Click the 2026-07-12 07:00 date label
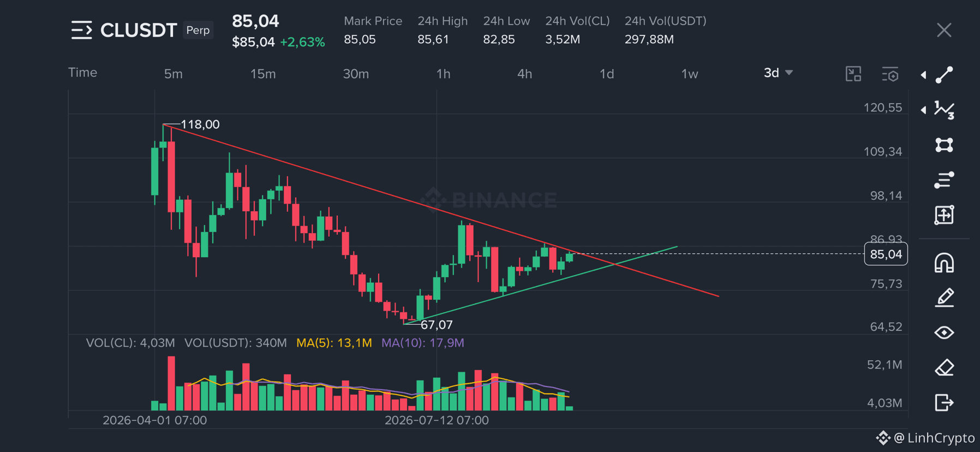980x452 pixels. pyautogui.click(x=437, y=420)
